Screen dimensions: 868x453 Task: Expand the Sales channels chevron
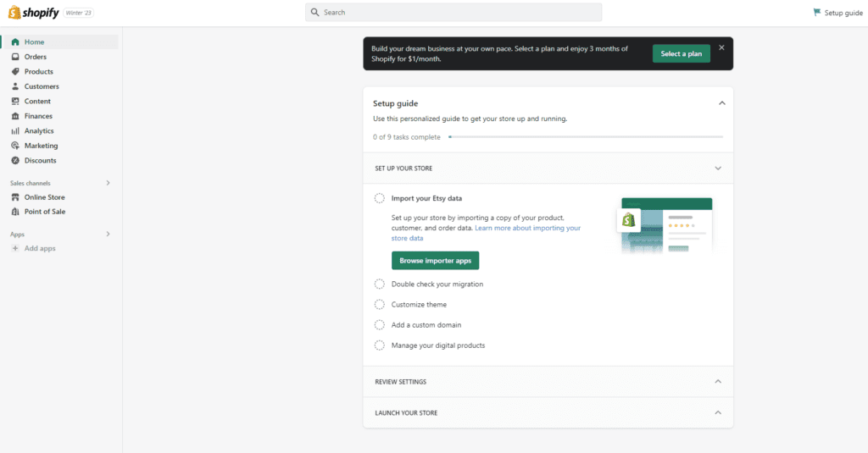pos(108,183)
